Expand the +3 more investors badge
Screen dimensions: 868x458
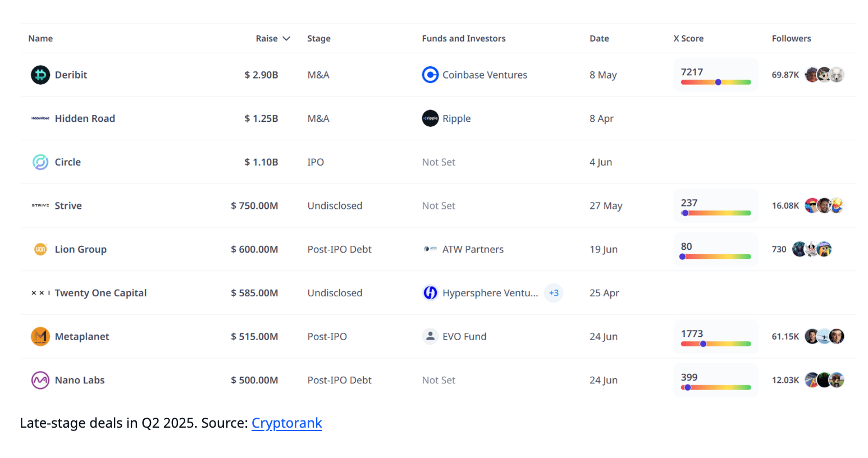pyautogui.click(x=554, y=293)
